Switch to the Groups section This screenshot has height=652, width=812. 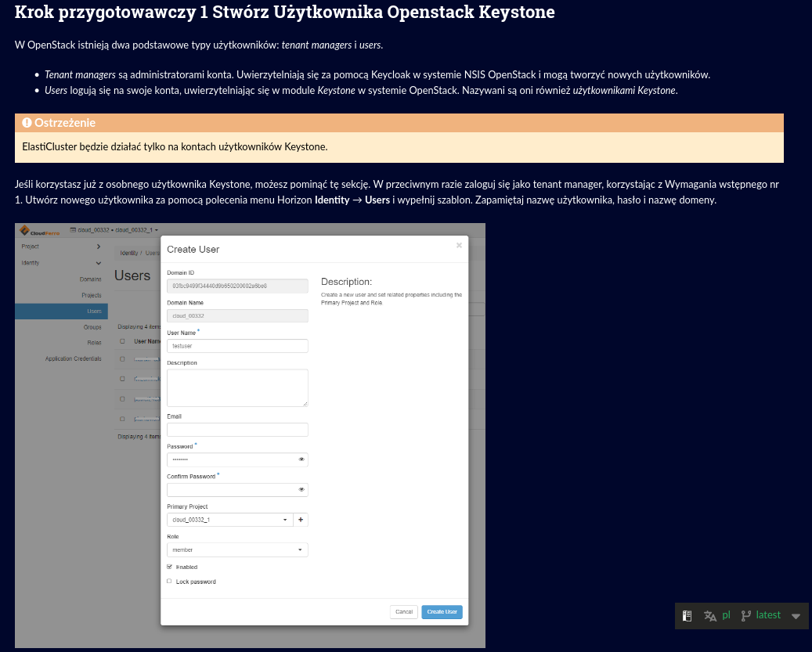pos(92,327)
